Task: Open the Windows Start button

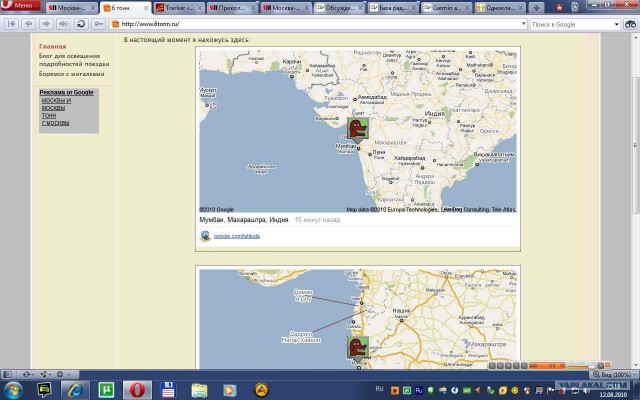Action: (14, 390)
